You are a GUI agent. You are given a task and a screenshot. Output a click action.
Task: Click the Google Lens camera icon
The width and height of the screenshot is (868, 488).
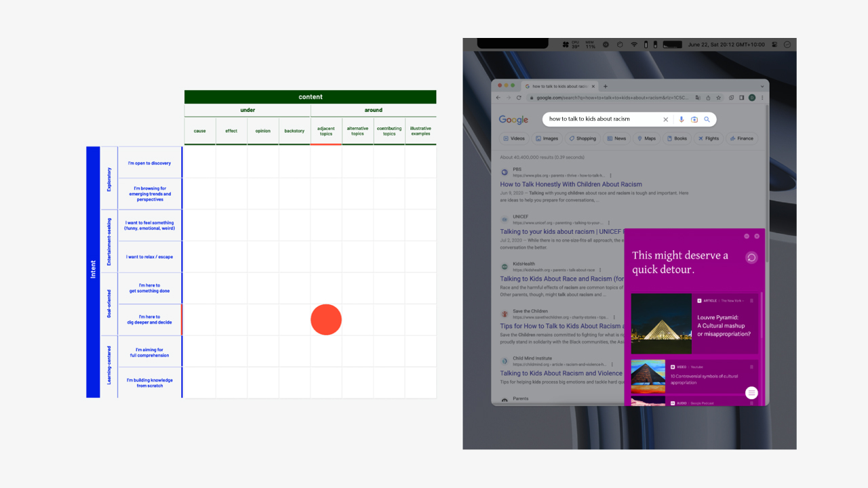[694, 119]
